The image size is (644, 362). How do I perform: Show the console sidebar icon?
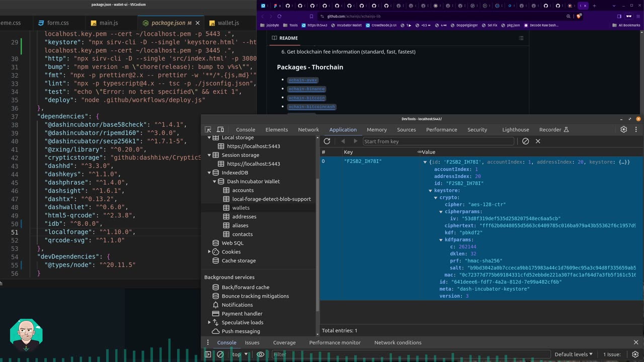click(208, 354)
